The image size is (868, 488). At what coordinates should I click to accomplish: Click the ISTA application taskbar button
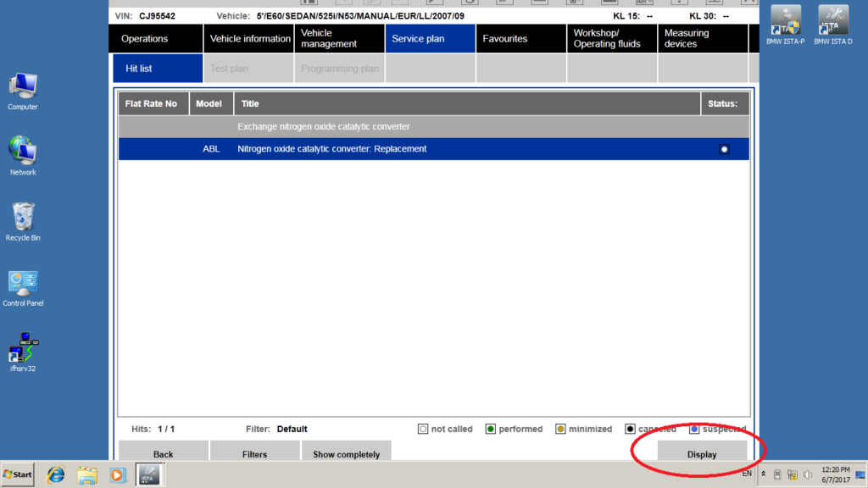[148, 474]
